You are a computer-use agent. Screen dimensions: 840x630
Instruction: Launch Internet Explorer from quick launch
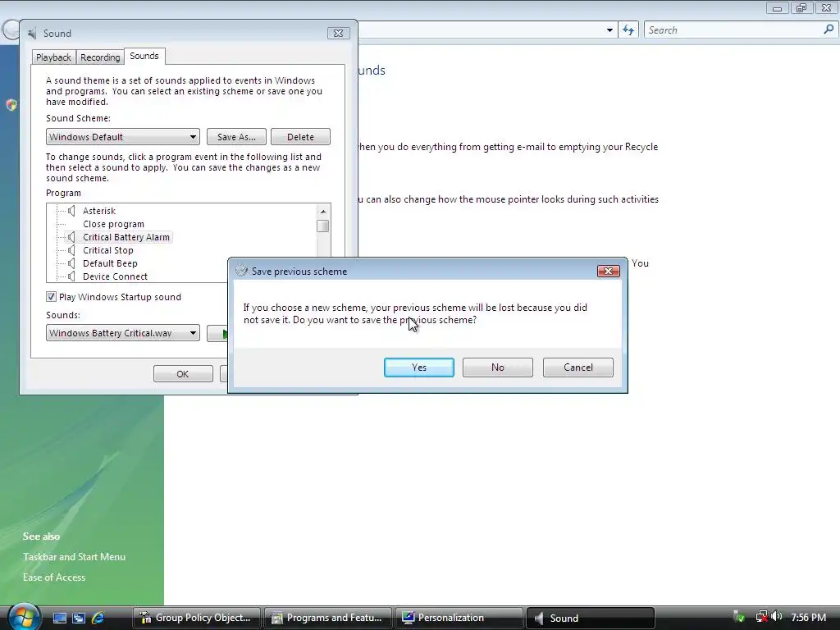(x=98, y=619)
